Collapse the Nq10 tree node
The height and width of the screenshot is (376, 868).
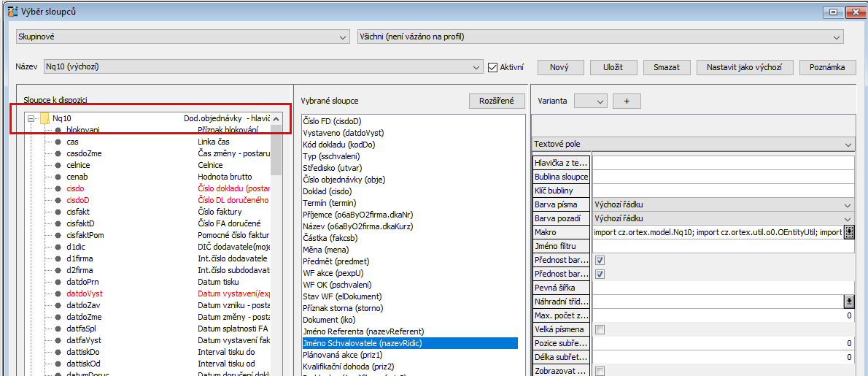30,118
